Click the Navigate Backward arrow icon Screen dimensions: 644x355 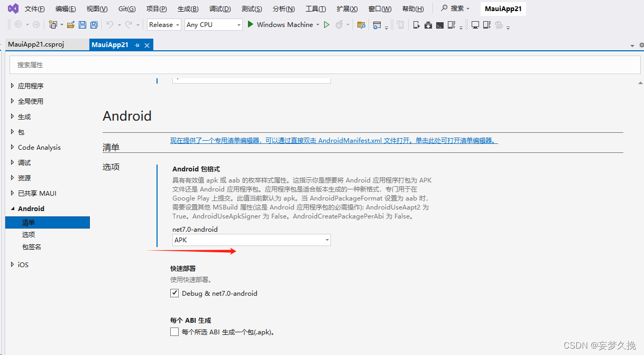point(19,24)
